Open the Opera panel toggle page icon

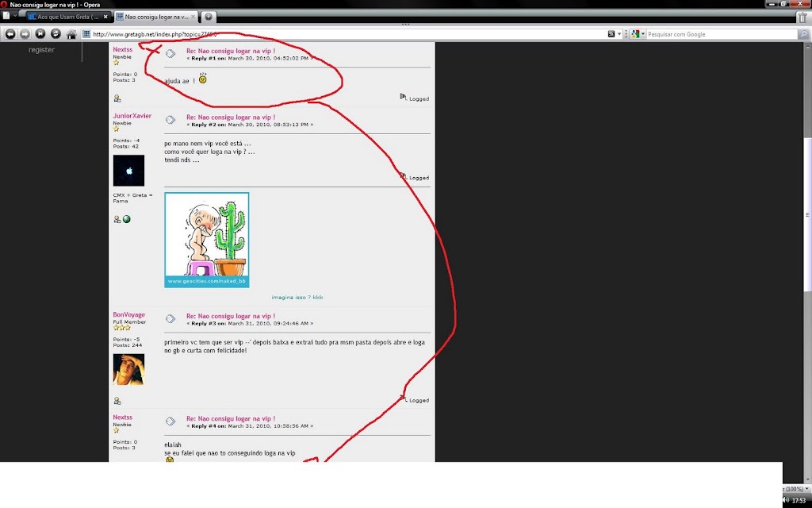pos(6,16)
